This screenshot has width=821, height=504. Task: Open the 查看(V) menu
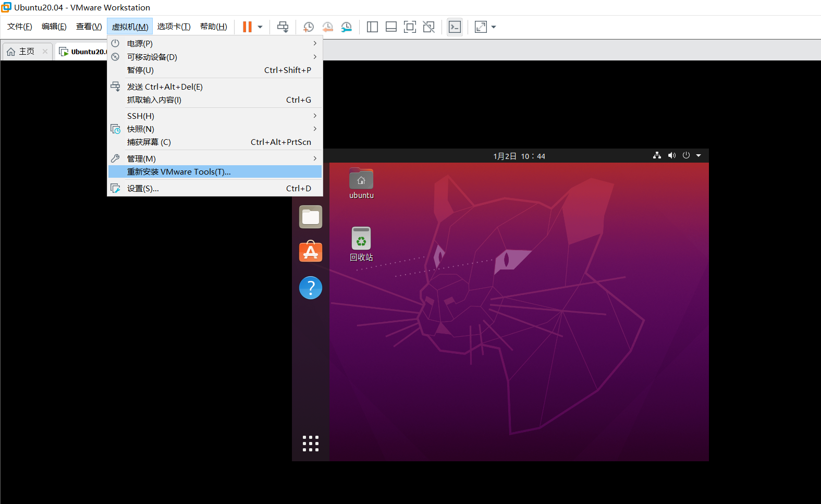click(89, 27)
